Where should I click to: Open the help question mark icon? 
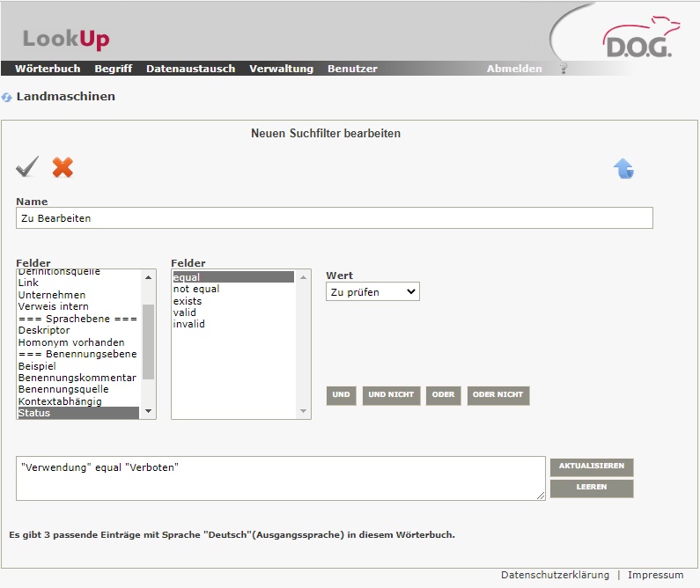564,69
